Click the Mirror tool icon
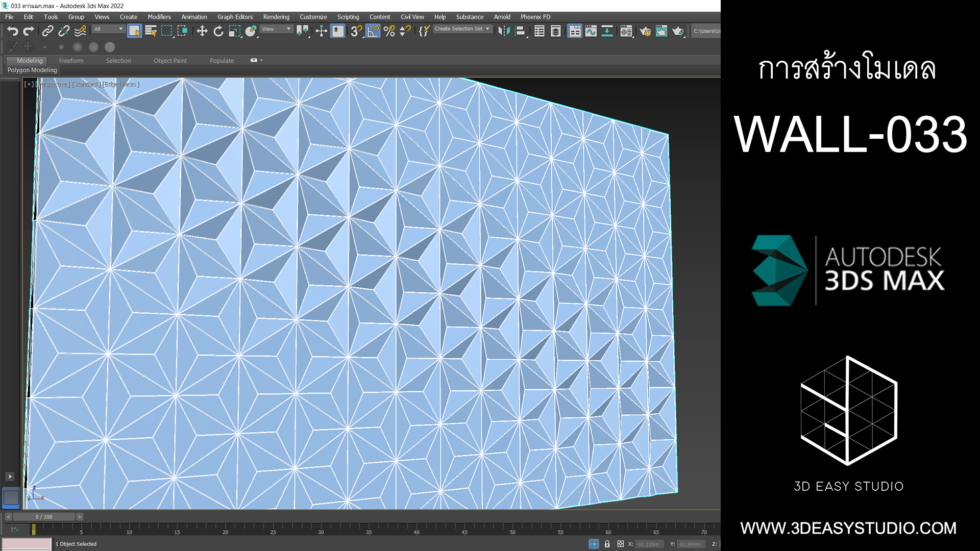 (x=504, y=31)
